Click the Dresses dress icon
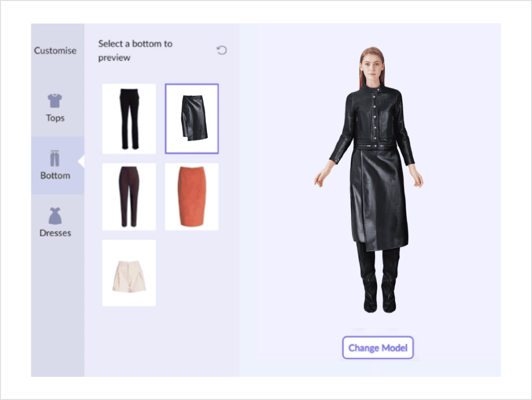 (x=55, y=216)
